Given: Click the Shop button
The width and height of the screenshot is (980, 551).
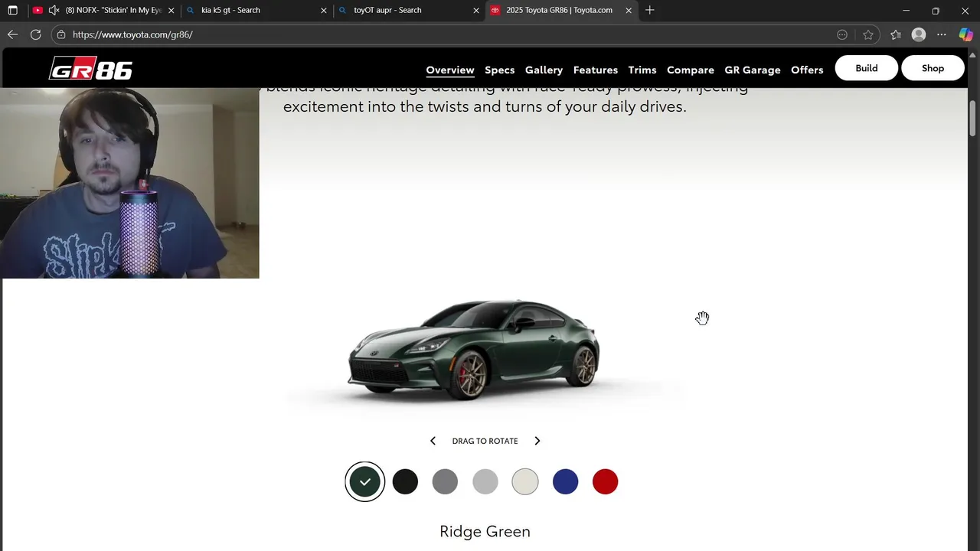Looking at the screenshot, I should coord(933,68).
